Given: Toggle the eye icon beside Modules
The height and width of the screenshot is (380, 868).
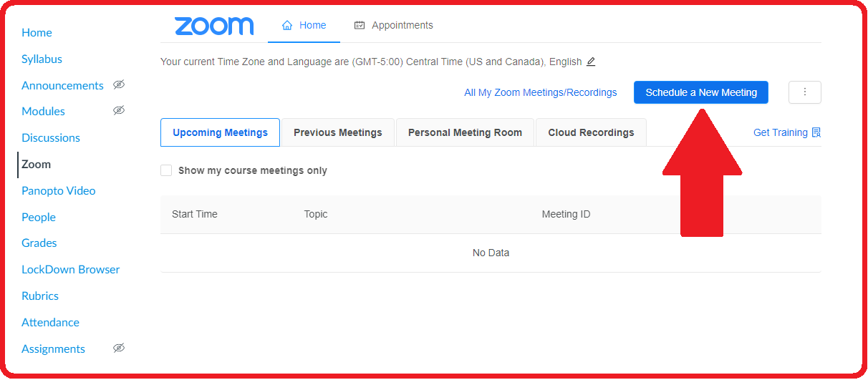Looking at the screenshot, I should coord(119,111).
